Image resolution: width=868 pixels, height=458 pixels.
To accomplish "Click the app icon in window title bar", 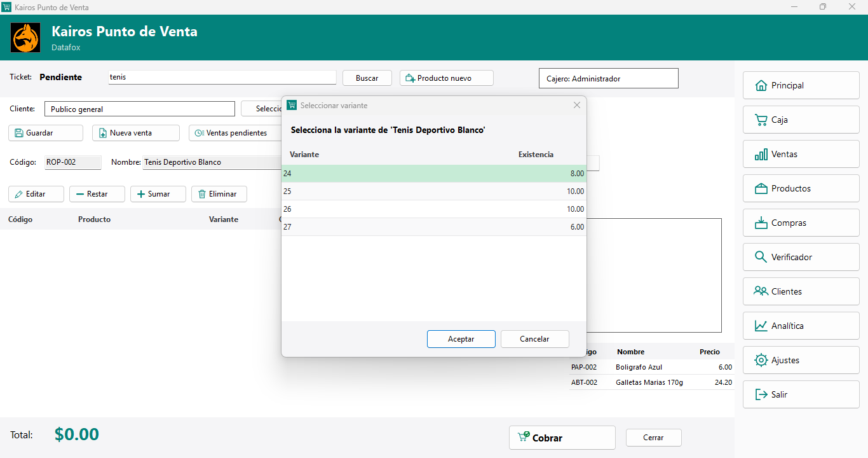I will tap(6, 7).
